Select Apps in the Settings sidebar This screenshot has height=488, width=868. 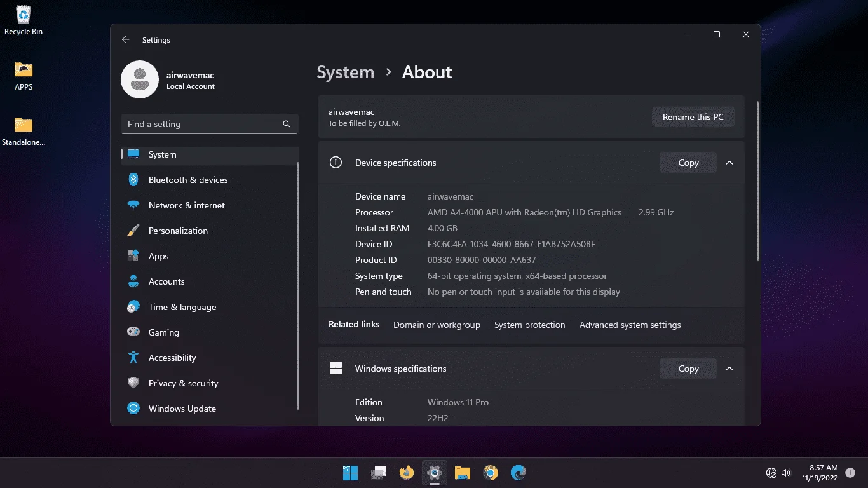point(210,256)
